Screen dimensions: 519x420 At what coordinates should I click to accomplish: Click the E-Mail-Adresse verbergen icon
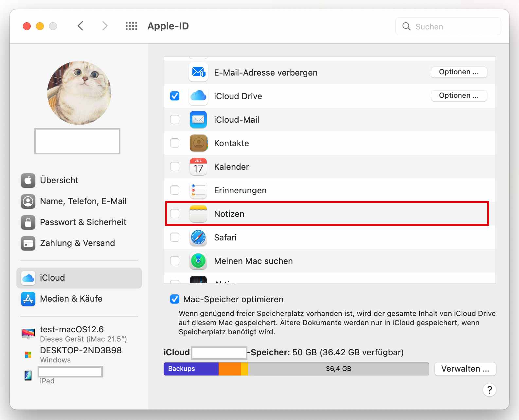click(x=198, y=72)
